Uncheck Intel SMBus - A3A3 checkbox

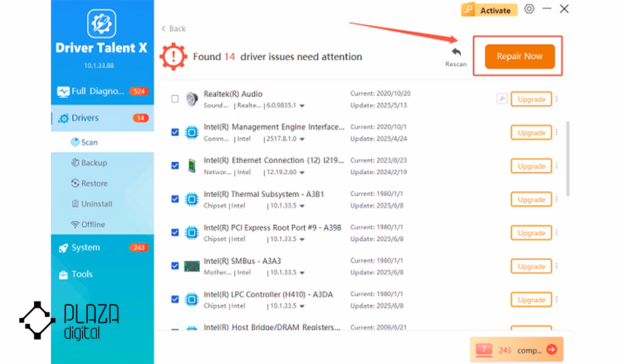175,266
